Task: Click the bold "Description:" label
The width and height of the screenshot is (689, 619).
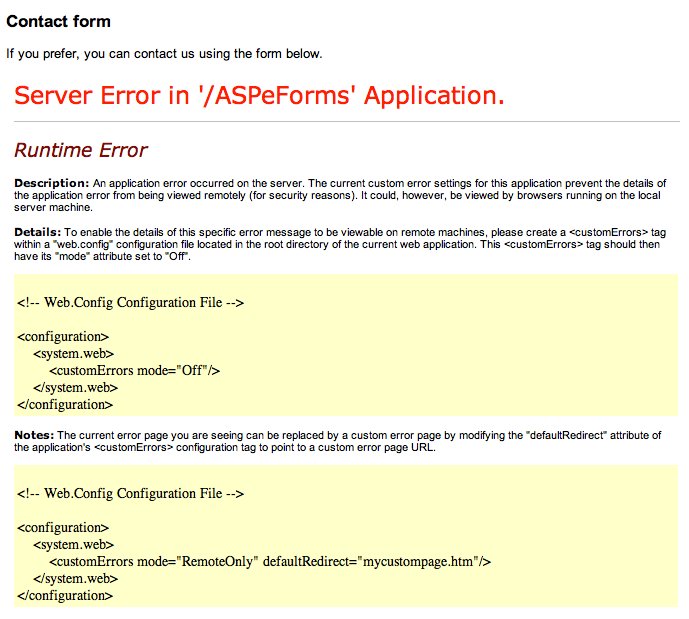Action: (x=51, y=184)
